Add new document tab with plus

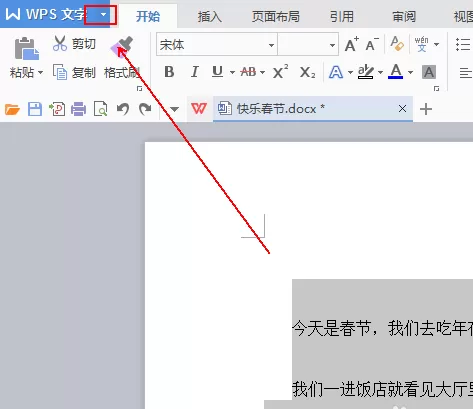426,109
